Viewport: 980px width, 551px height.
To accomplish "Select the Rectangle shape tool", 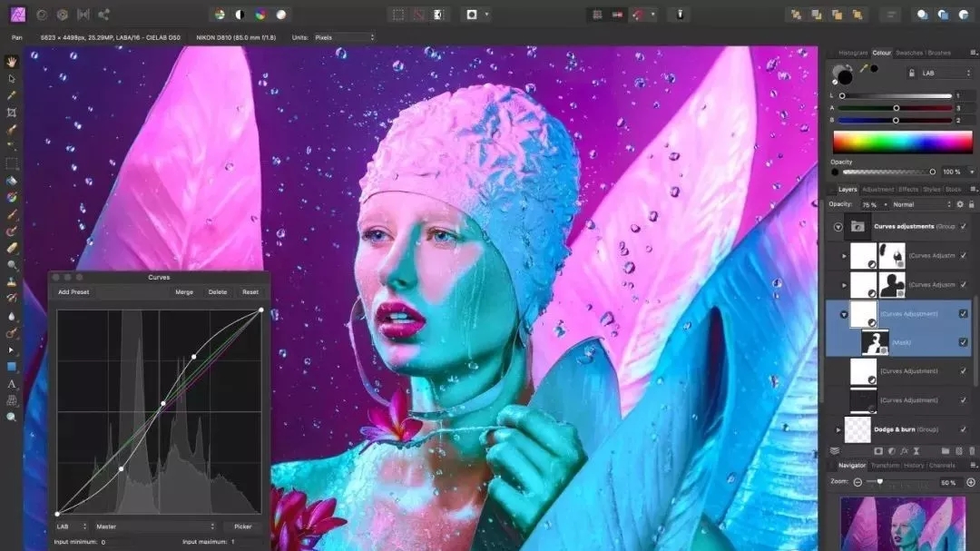I will tap(11, 367).
